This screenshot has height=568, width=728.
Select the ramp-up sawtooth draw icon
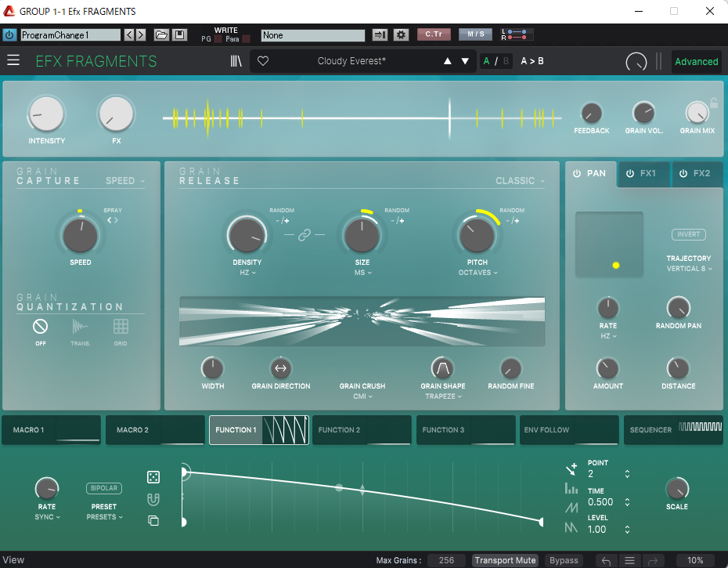point(571,508)
